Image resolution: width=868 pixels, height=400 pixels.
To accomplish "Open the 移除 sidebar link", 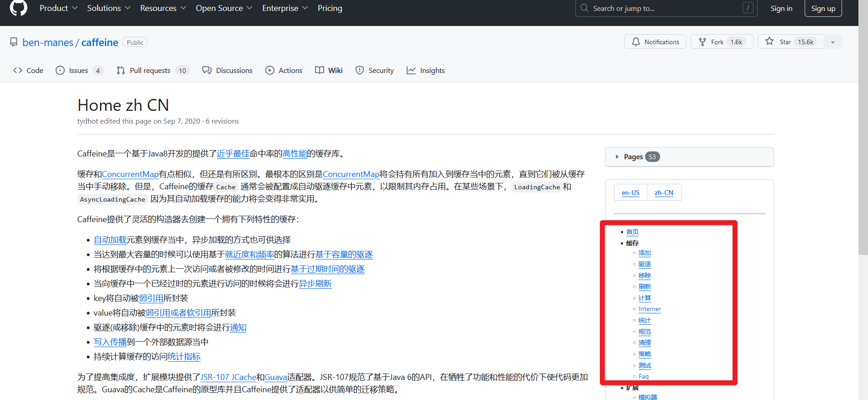I will [645, 275].
